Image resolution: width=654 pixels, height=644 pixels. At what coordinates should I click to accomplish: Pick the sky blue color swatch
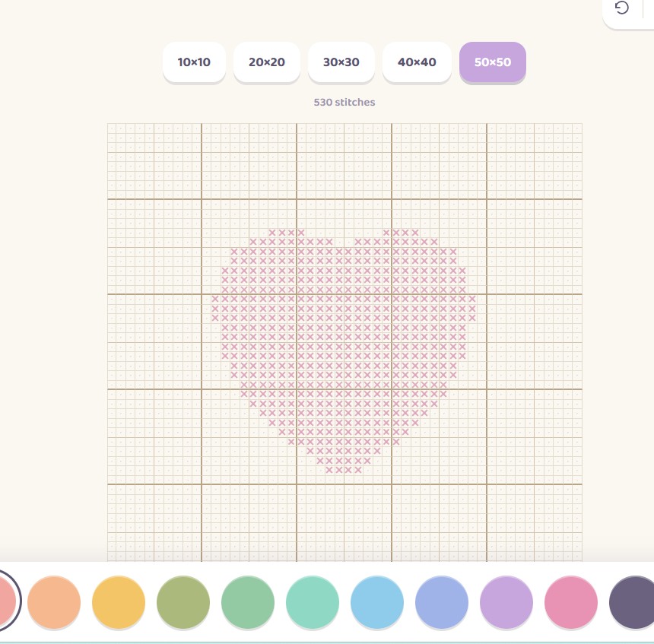click(377, 602)
